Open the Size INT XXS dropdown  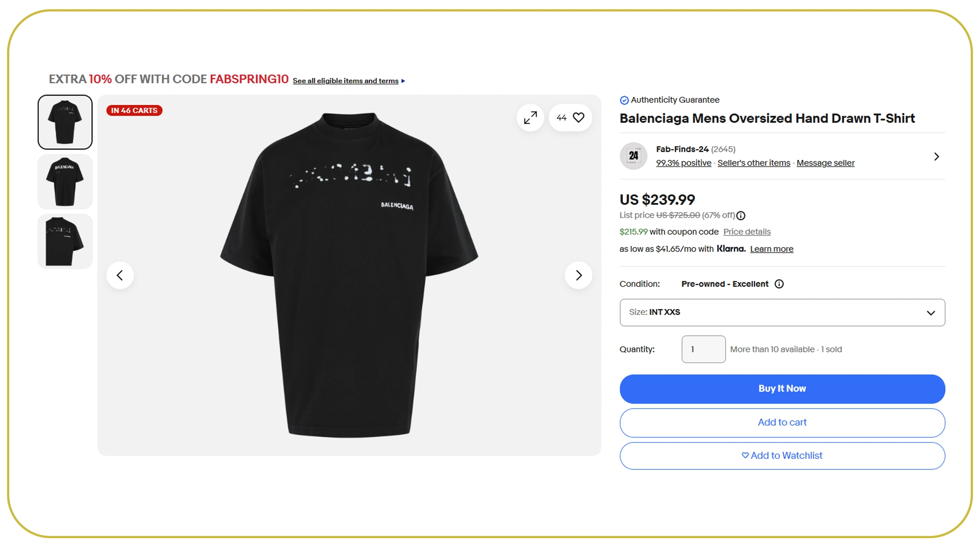(x=782, y=312)
